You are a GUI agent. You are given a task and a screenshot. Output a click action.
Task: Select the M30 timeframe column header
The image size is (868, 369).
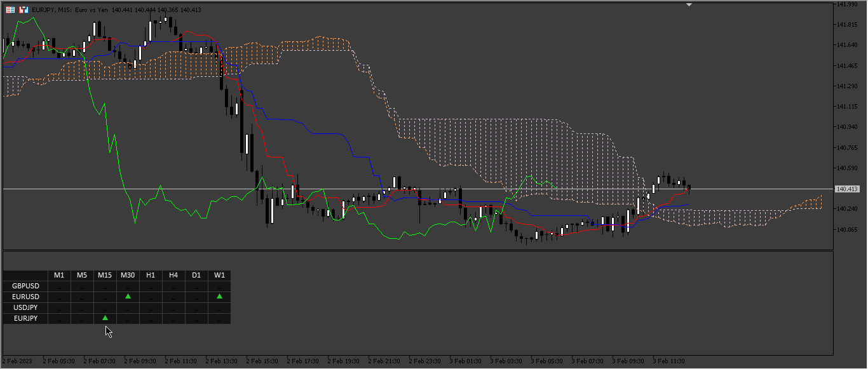128,275
